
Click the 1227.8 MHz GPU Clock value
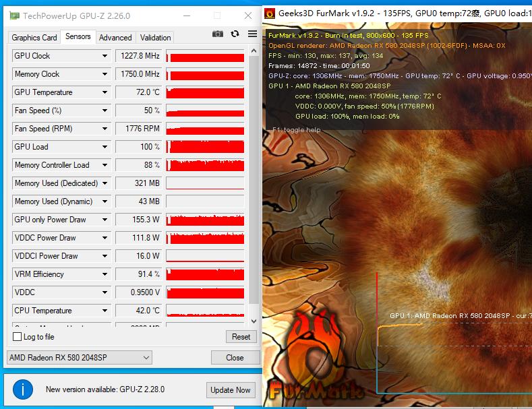click(138, 56)
